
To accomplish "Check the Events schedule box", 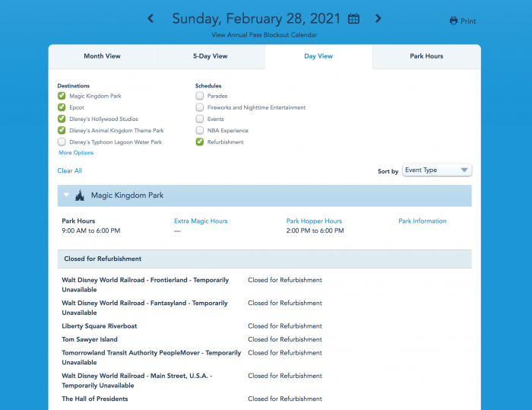I will click(x=200, y=119).
